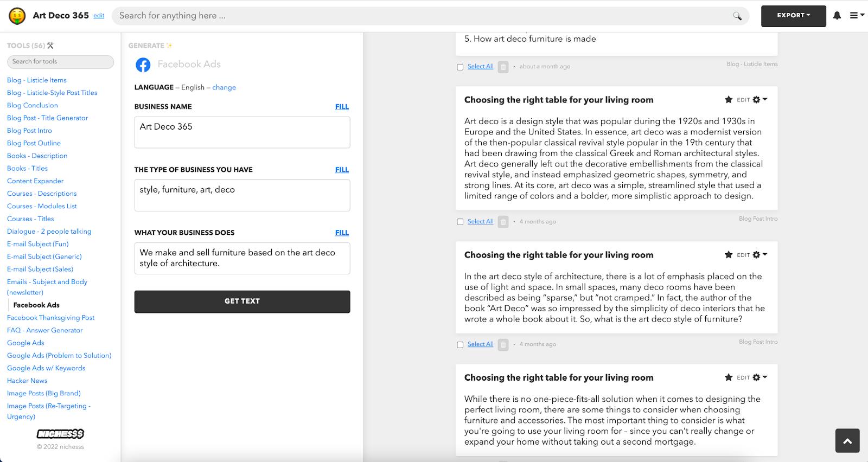868x462 pixels.
Task: Star the first living room table result
Action: (x=729, y=100)
